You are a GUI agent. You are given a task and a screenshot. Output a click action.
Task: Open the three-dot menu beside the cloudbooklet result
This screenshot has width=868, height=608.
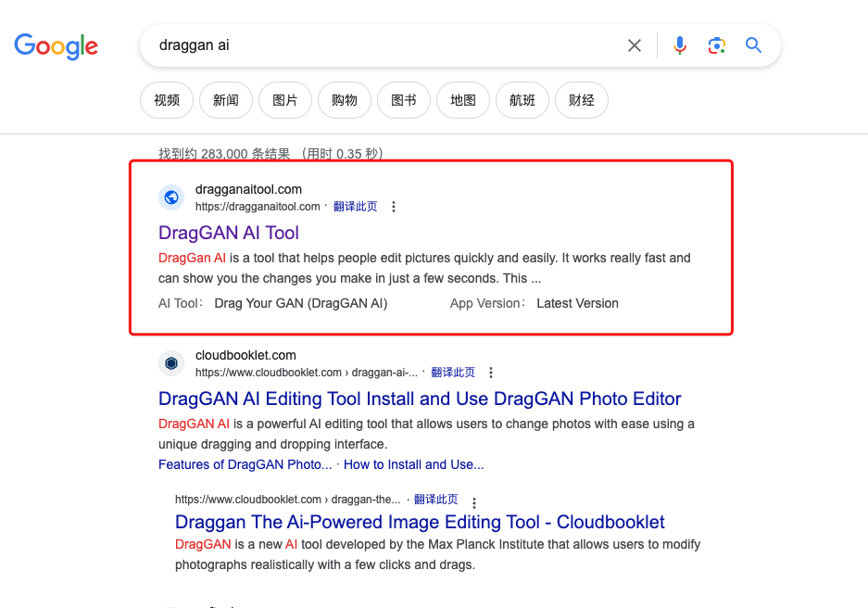click(491, 372)
